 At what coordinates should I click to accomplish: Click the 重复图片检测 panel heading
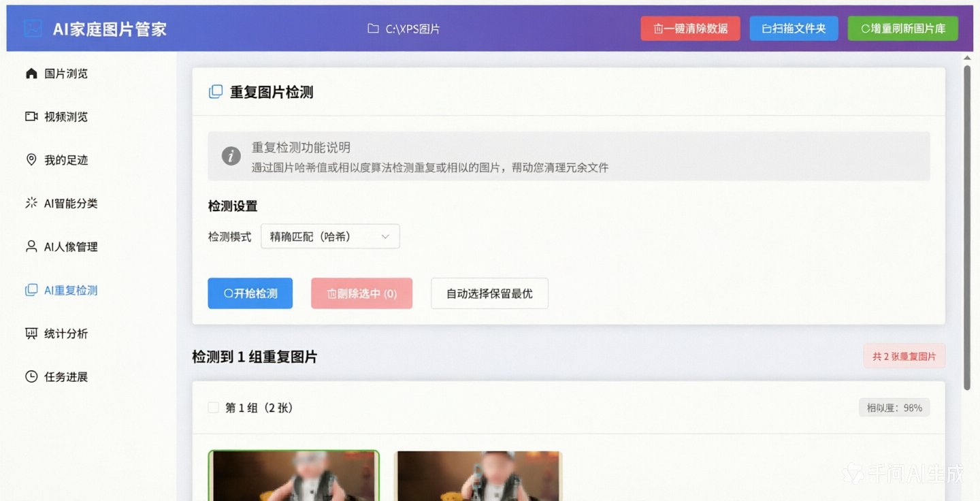point(272,92)
